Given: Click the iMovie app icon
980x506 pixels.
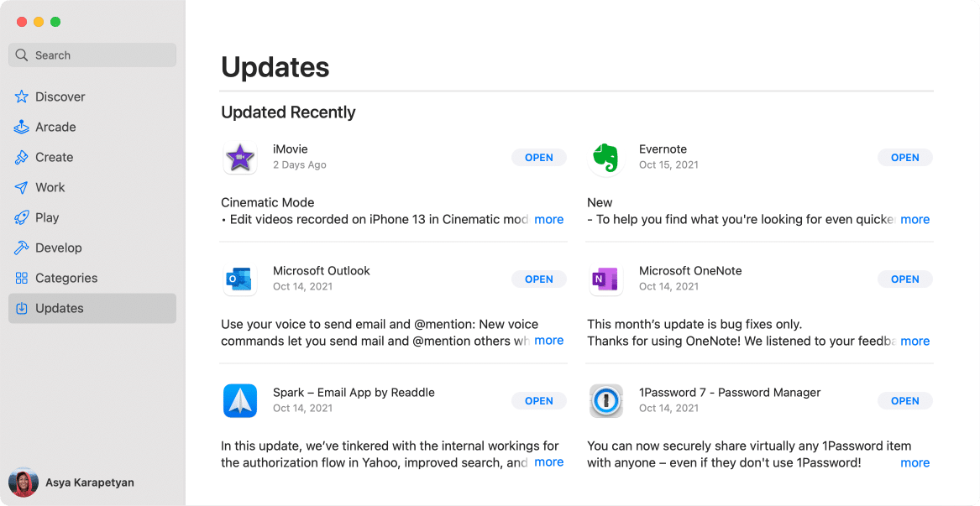Looking at the screenshot, I should coord(240,158).
